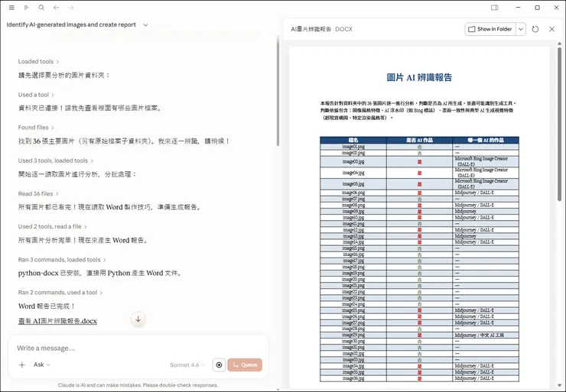Click the 檔名 table header
The height and width of the screenshot is (392, 566).
click(x=353, y=140)
